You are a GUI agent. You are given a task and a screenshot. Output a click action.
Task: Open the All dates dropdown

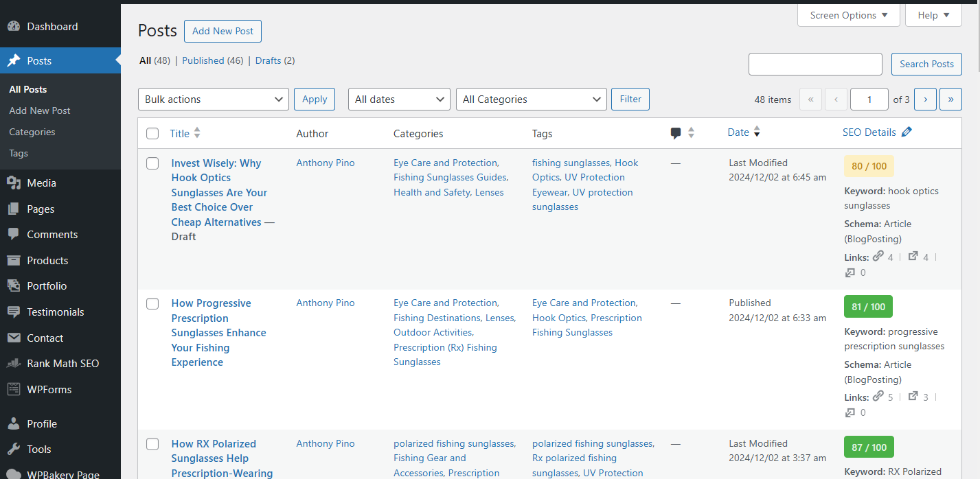(x=399, y=100)
